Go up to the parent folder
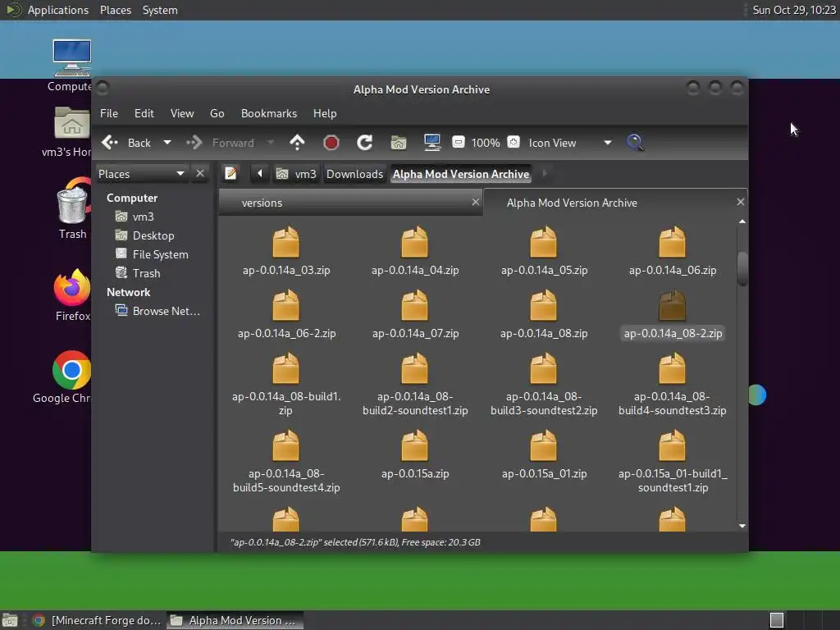This screenshot has width=840, height=630. [x=297, y=143]
